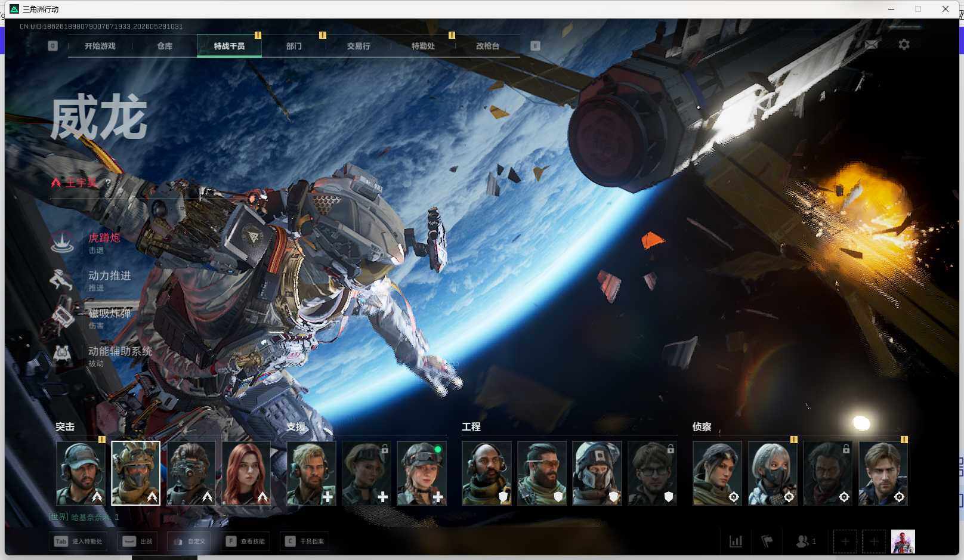Image resolution: width=964 pixels, height=560 pixels.
Task: Click the first empty squad slot plus
Action: (x=845, y=542)
